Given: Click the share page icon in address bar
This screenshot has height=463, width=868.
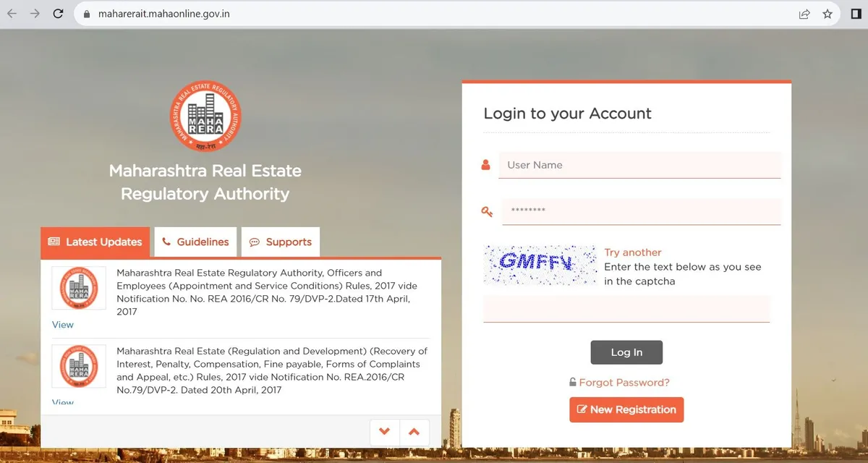Looking at the screenshot, I should [804, 14].
